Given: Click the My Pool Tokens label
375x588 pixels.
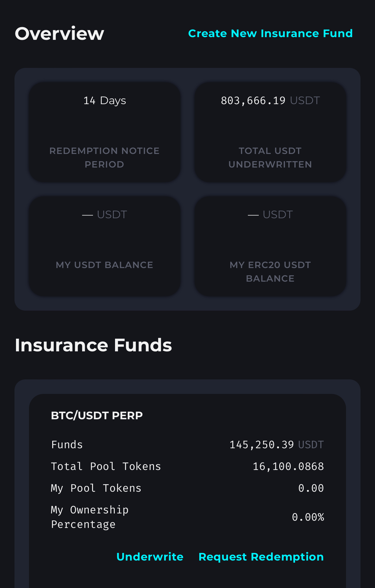Looking at the screenshot, I should (96, 488).
